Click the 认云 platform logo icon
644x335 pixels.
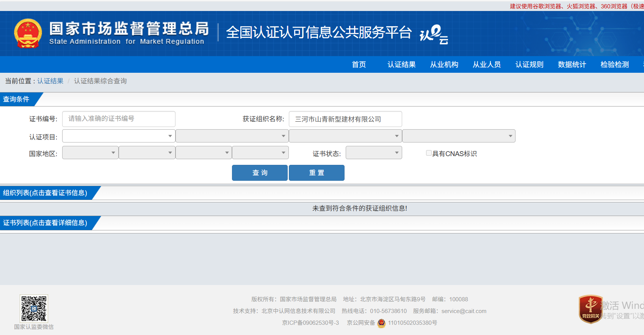pos(434,34)
